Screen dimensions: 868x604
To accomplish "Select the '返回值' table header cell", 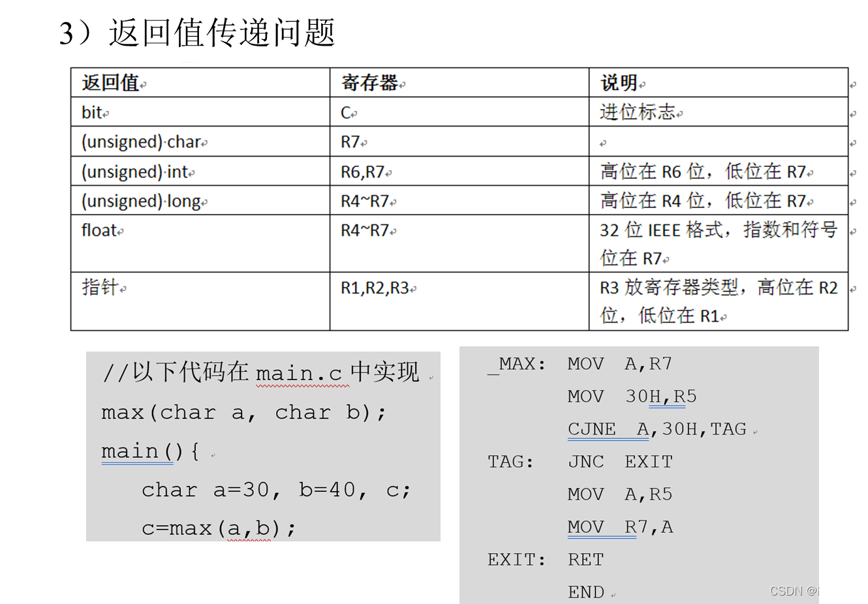I will click(x=200, y=83).
